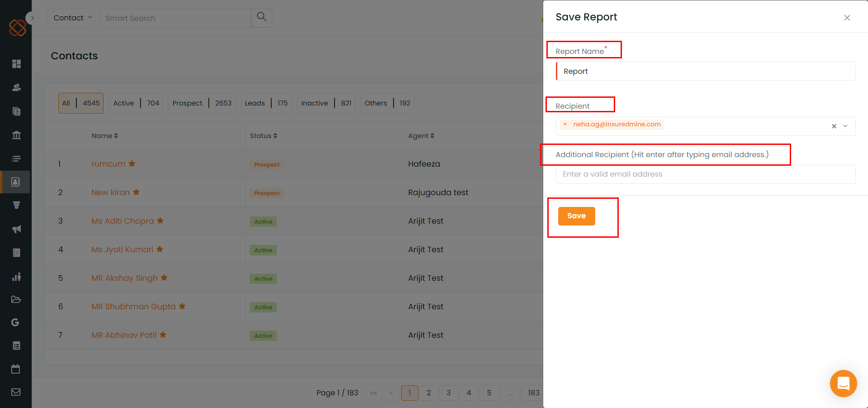Jump to last page 183
The width and height of the screenshot is (868, 408).
[532, 393]
